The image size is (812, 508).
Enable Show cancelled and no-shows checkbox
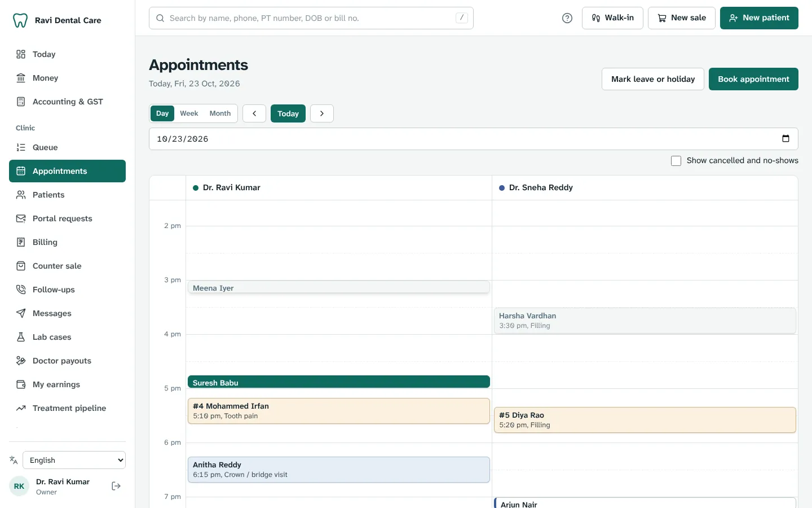(x=676, y=161)
